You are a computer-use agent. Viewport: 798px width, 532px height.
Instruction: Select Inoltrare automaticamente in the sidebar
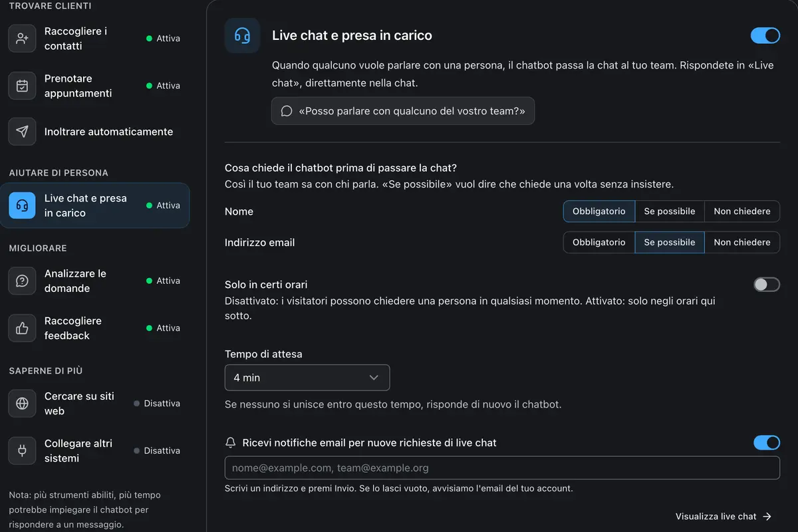(x=94, y=132)
